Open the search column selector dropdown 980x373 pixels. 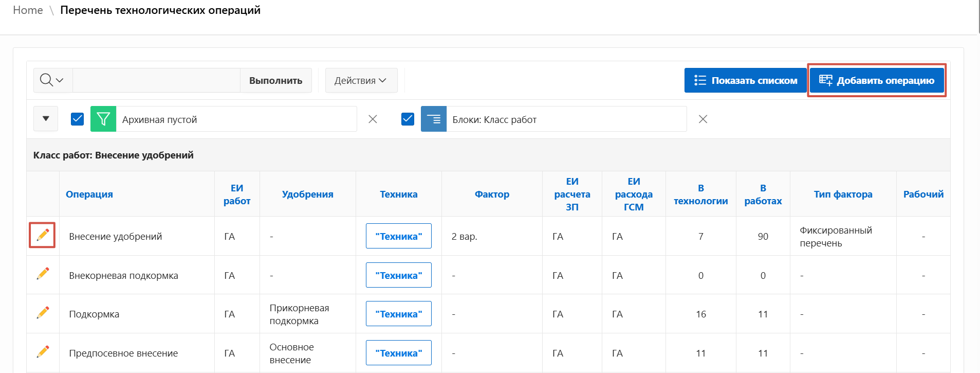click(52, 80)
